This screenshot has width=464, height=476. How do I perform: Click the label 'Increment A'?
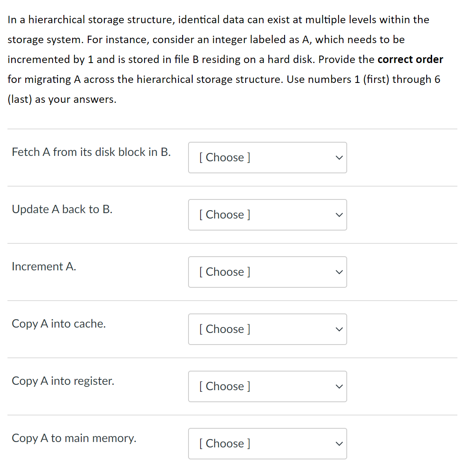[43, 267]
